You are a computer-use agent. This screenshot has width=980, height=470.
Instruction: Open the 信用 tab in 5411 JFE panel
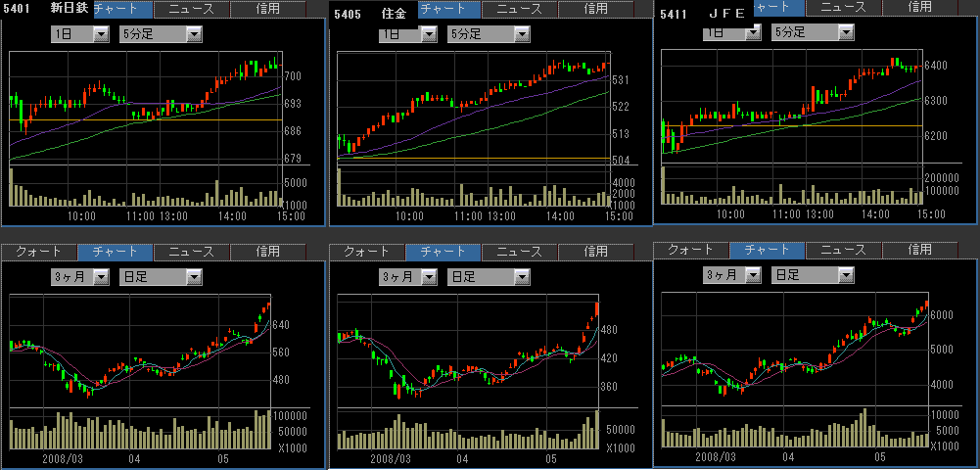coord(920,6)
